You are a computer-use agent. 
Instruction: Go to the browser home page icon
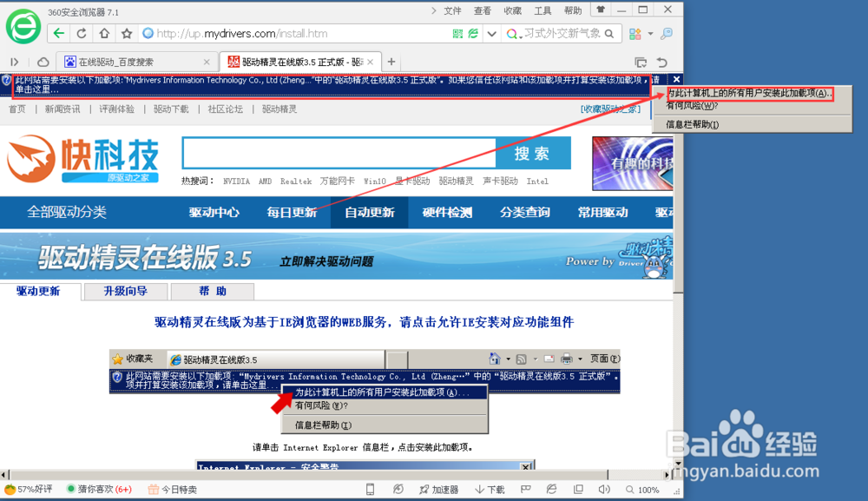click(104, 34)
